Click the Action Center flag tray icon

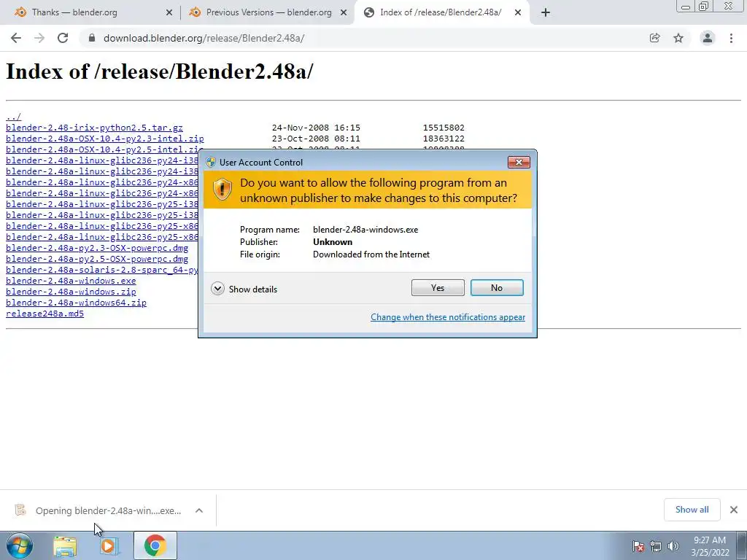pyautogui.click(x=638, y=546)
